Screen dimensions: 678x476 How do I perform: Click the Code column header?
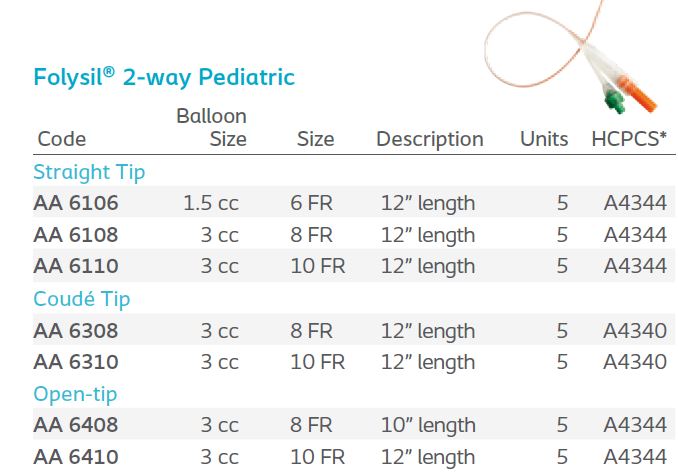(62, 140)
